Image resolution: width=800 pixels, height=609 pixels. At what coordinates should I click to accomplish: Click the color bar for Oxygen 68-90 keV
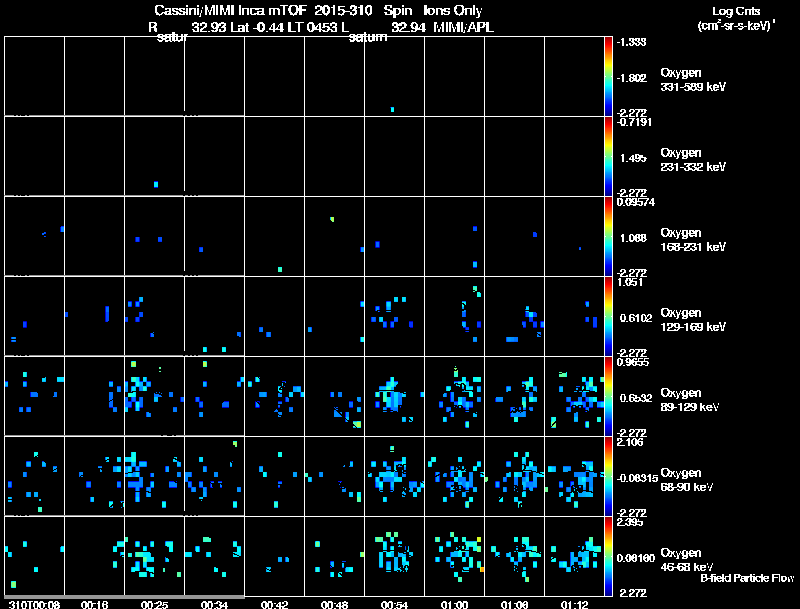coord(608,476)
